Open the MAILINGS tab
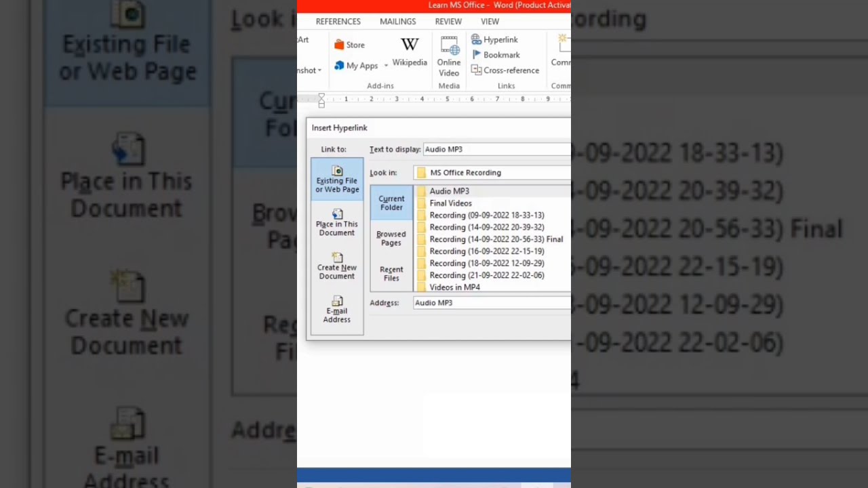 click(398, 22)
